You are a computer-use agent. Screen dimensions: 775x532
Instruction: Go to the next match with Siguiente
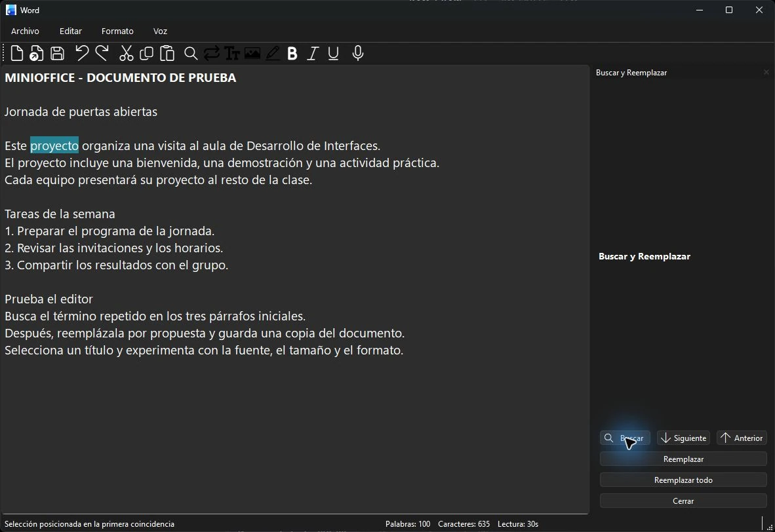coord(684,438)
